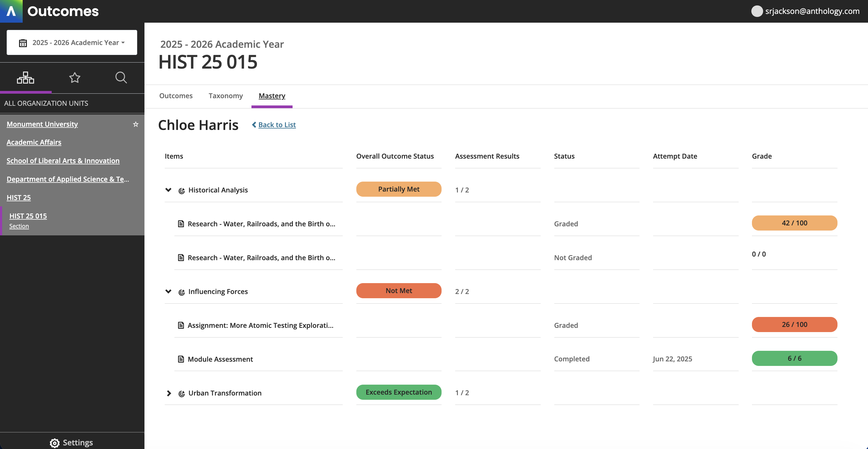Click the orange 42 / 100 grade badge

point(794,223)
